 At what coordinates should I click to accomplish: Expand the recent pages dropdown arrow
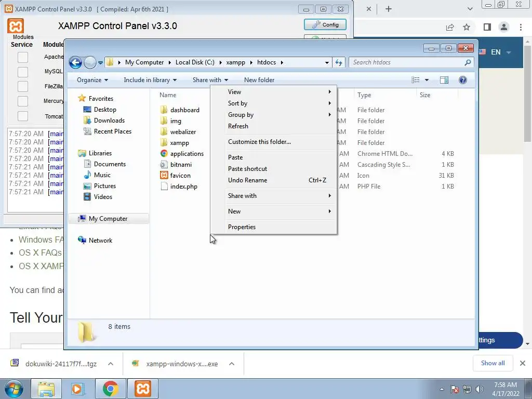pyautogui.click(x=100, y=63)
